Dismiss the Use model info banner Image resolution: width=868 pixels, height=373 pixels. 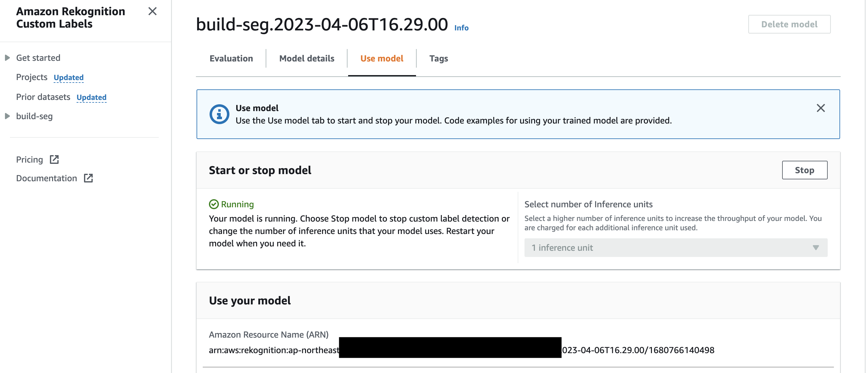click(x=820, y=108)
